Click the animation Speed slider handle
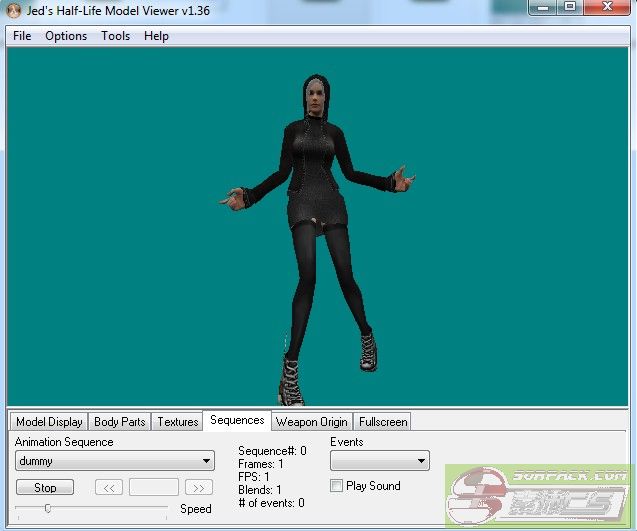Viewport: 637px width, 531px height. click(x=47, y=508)
